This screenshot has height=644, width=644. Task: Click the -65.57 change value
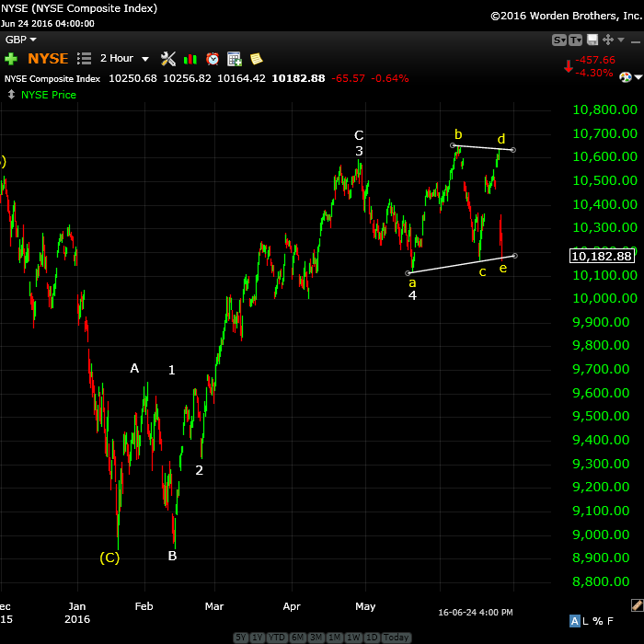348,78
